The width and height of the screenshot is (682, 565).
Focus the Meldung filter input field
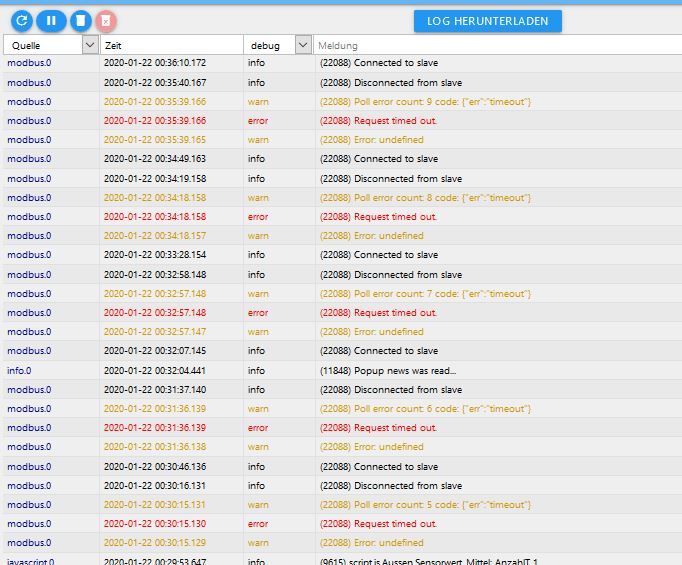point(498,45)
